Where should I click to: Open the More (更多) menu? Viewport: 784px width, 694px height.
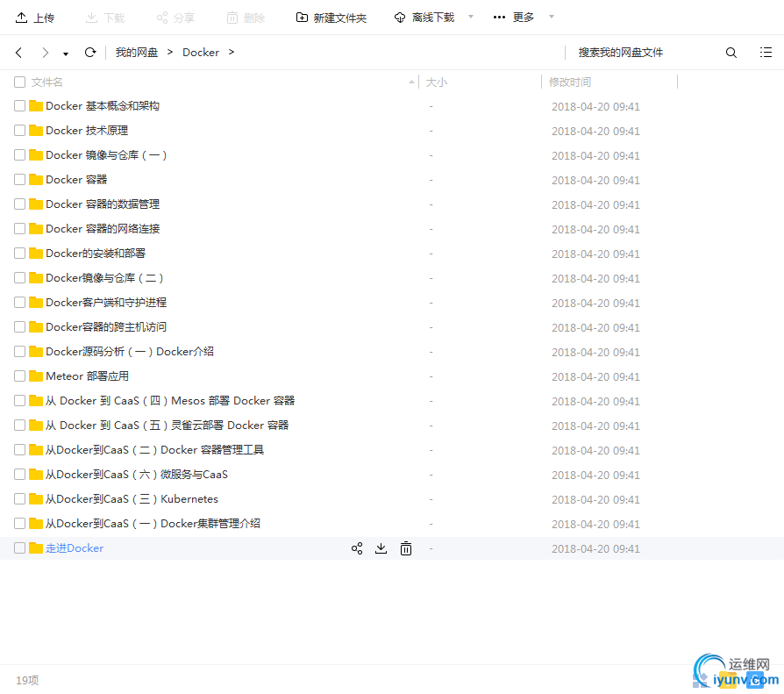pos(514,18)
